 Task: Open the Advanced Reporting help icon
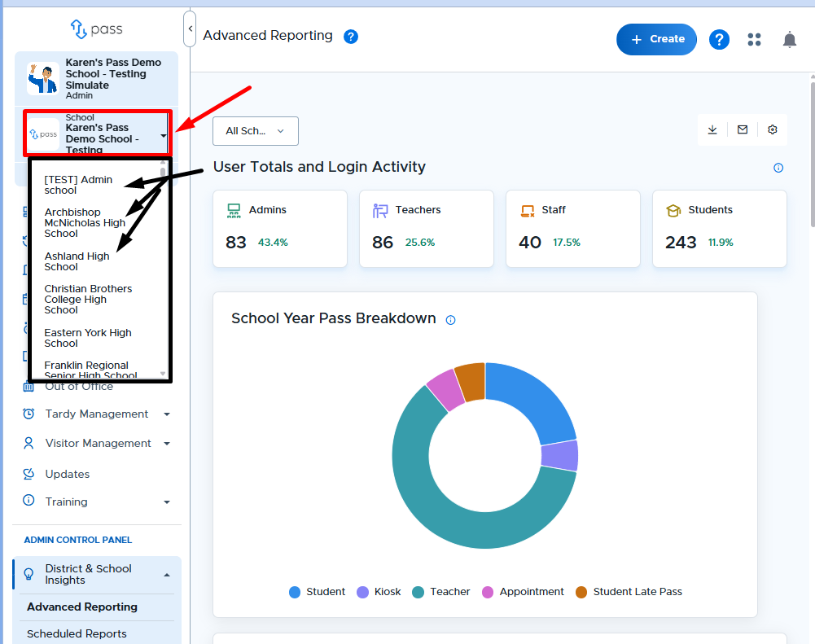click(351, 37)
